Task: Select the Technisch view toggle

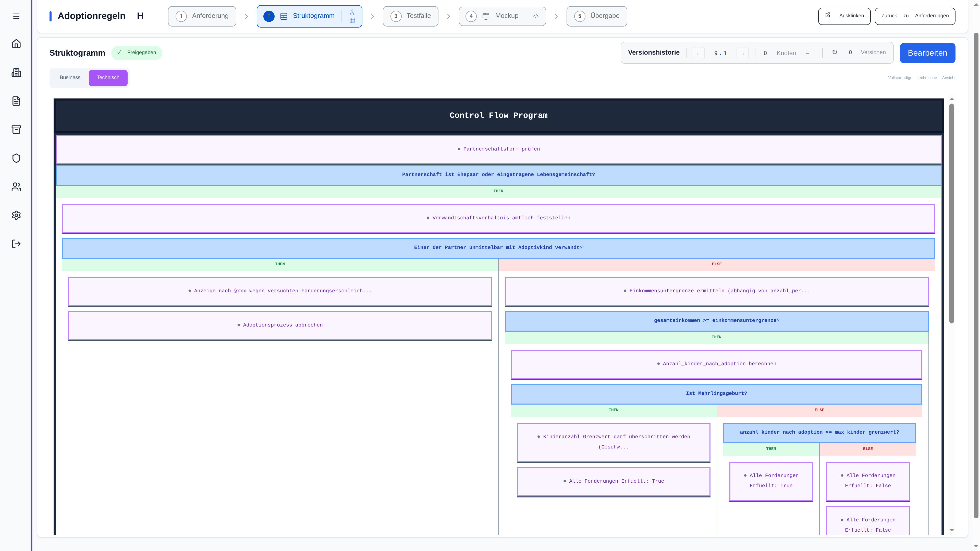Action: (x=108, y=78)
